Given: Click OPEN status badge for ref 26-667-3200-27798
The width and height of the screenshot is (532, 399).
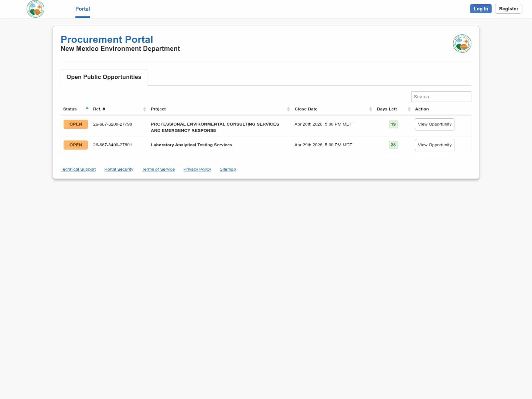Looking at the screenshot, I should point(76,125).
